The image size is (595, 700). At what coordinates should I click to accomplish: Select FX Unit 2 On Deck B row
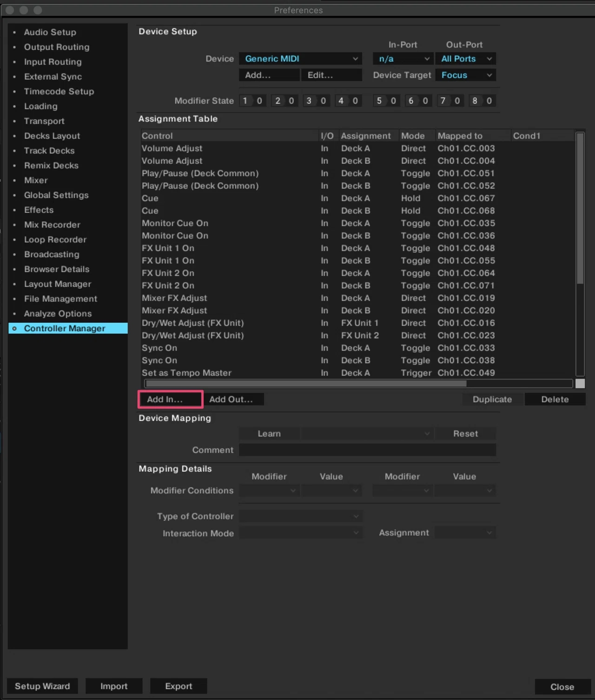pos(357,286)
